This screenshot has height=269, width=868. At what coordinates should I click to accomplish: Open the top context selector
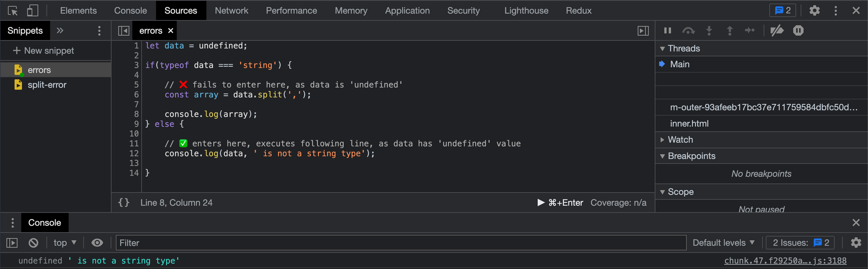pos(65,243)
